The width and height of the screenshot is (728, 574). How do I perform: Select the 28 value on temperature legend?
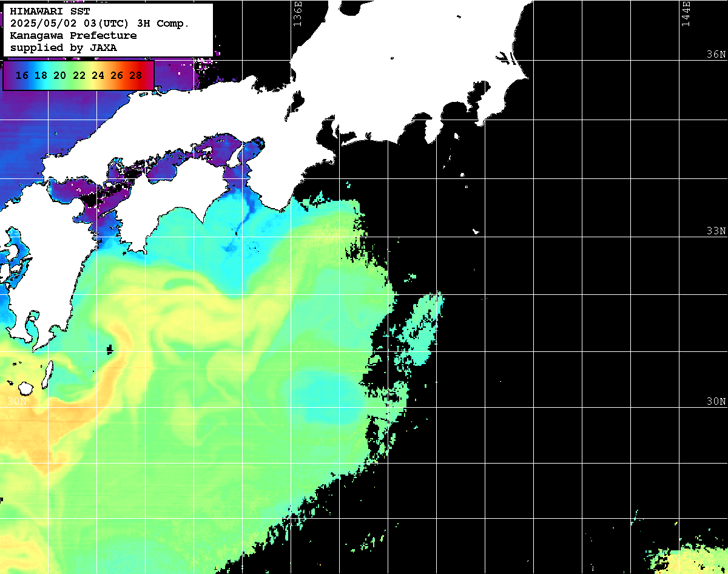pyautogui.click(x=136, y=76)
